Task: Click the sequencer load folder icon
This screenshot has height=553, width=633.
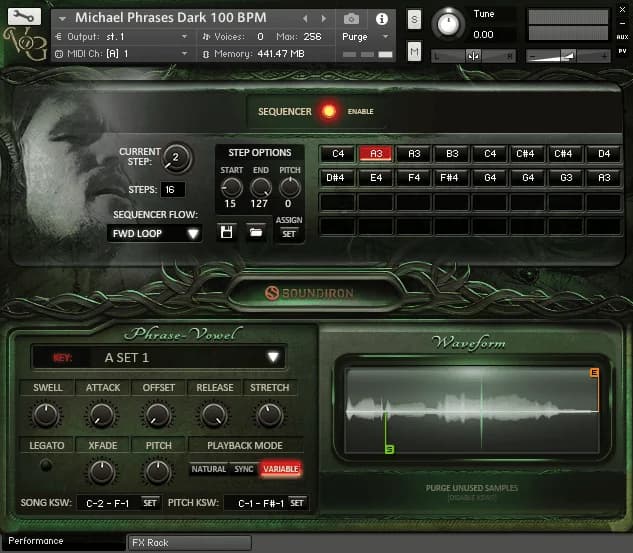Action: coord(256,232)
